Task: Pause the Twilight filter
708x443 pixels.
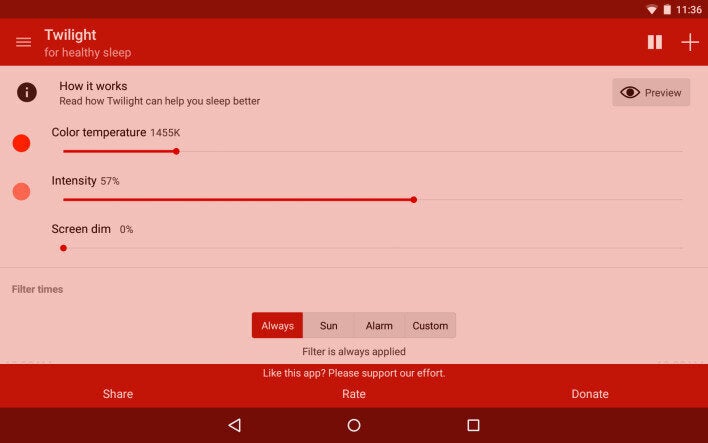Action: (x=655, y=42)
